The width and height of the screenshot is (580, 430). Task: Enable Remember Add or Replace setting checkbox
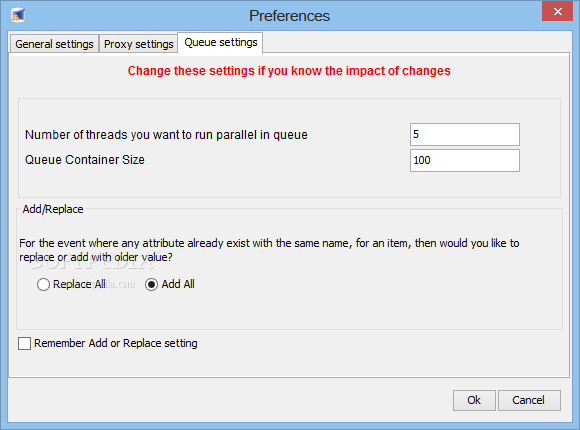coord(24,343)
